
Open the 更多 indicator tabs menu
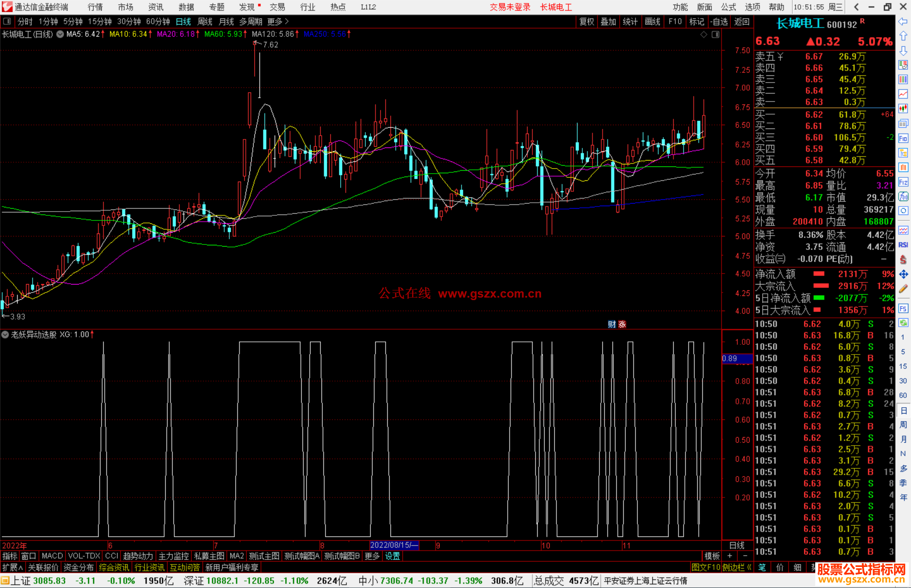tap(372, 556)
